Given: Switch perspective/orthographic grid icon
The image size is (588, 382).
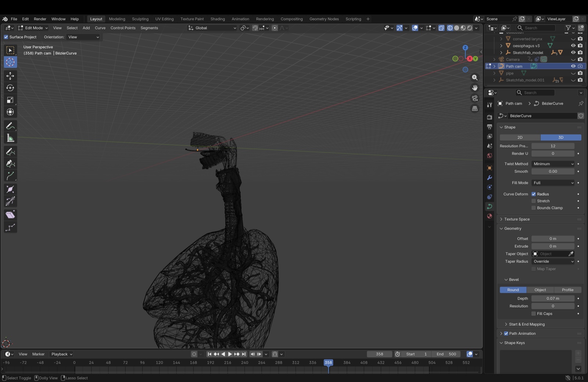Looking at the screenshot, I should pyautogui.click(x=475, y=108).
